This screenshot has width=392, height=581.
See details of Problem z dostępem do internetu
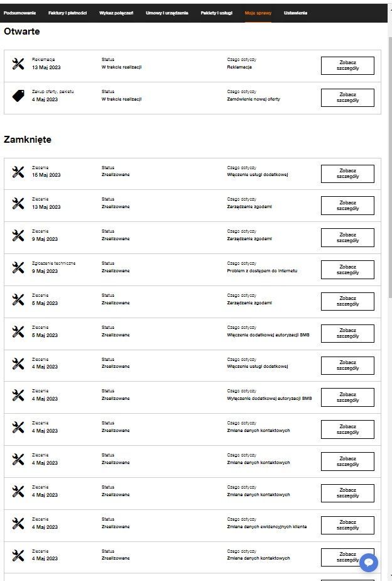click(347, 270)
